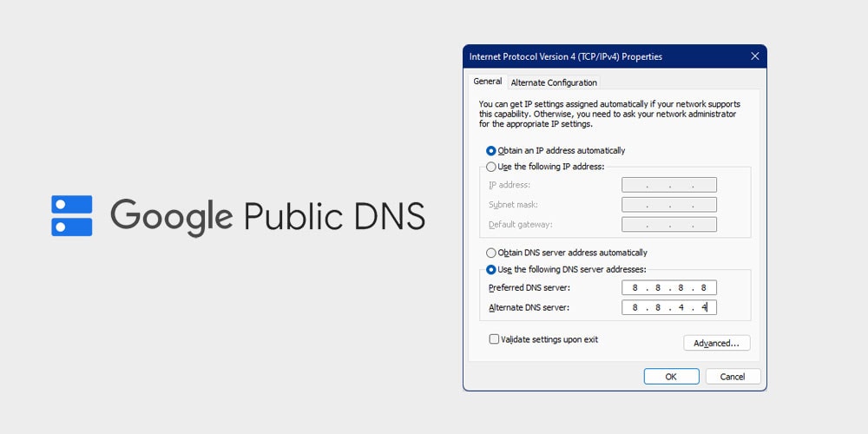This screenshot has height=434, width=868.
Task: Click the Google Public DNS logo text
Action: point(268,217)
